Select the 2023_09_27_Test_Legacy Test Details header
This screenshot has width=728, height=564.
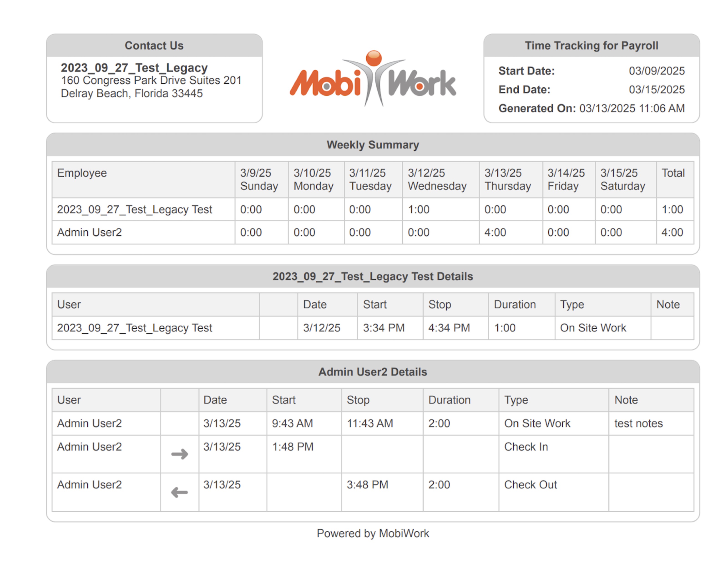(373, 276)
